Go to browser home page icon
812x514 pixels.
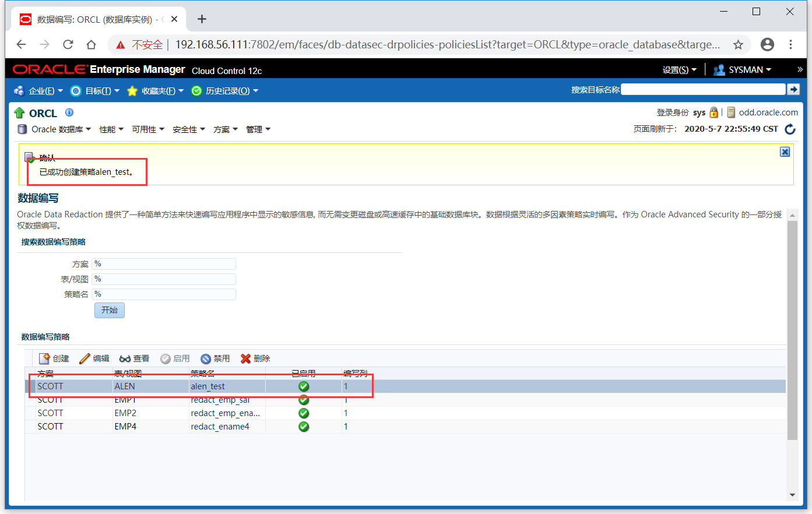pos(91,44)
